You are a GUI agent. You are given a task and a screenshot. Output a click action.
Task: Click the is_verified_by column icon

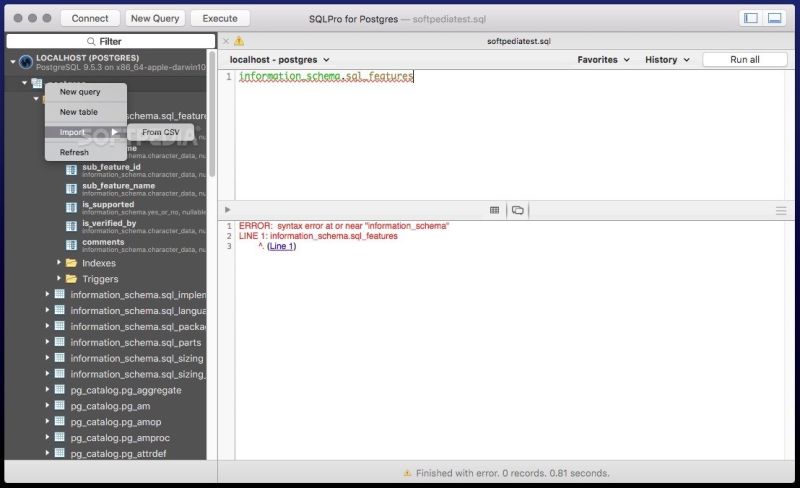tap(71, 226)
